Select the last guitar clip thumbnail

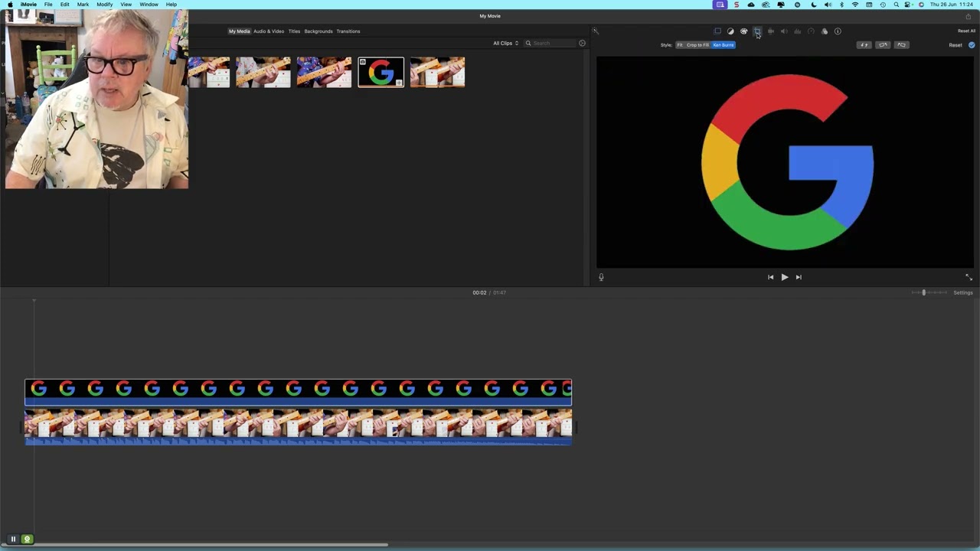point(437,72)
